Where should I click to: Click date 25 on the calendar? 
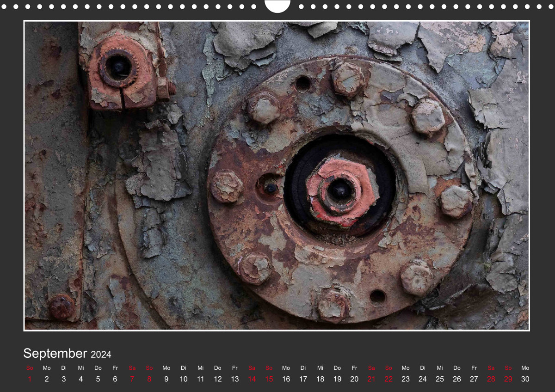[x=440, y=379]
